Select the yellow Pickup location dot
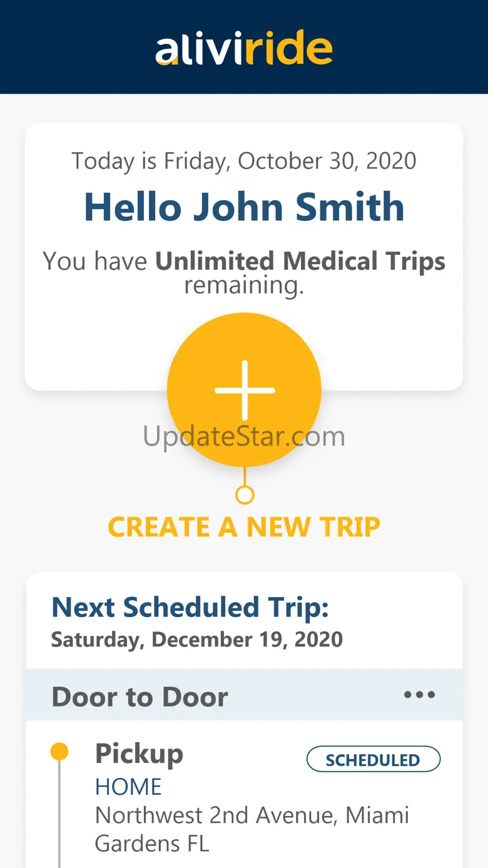Viewport: 488px width, 868px height. (x=59, y=751)
